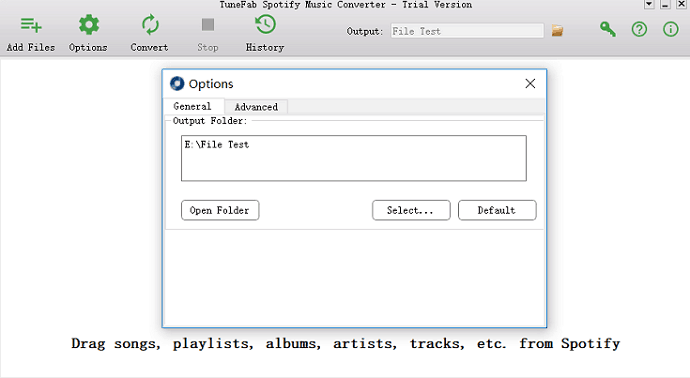The image size is (690, 378).
Task: Open the History clock icon
Action: point(265,25)
